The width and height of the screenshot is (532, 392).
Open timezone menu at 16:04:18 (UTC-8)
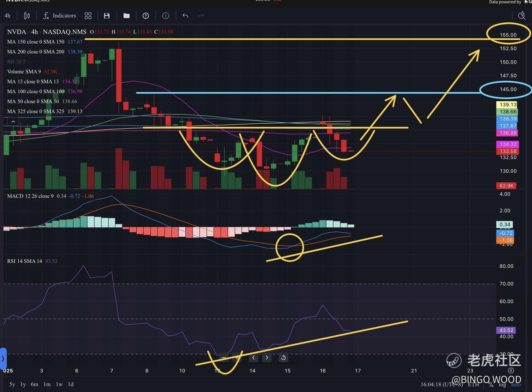(442, 385)
